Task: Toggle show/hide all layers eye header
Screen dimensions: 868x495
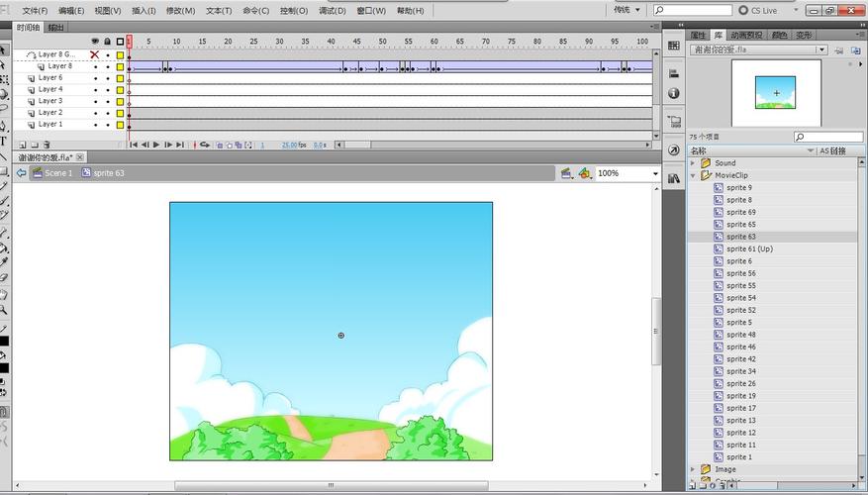Action: point(95,42)
